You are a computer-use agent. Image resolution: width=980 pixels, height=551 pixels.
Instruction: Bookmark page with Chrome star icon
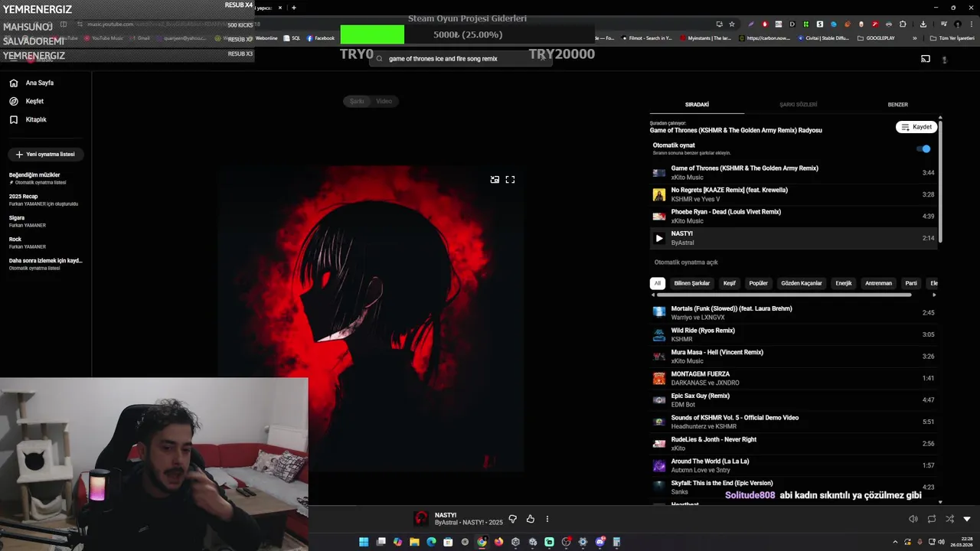click(732, 24)
